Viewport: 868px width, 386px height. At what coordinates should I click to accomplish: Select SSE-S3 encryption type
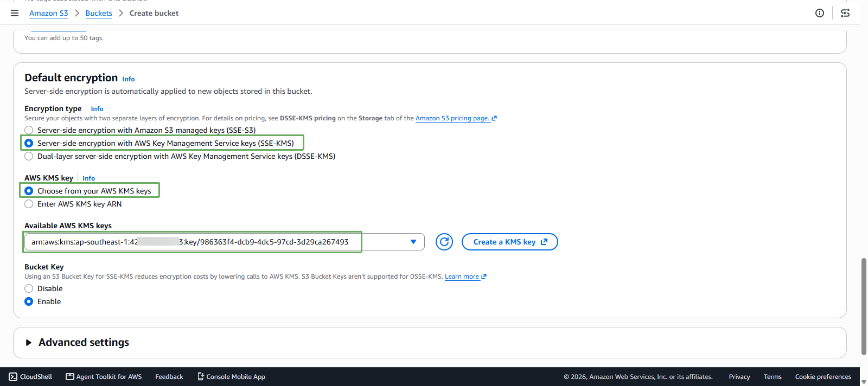29,130
